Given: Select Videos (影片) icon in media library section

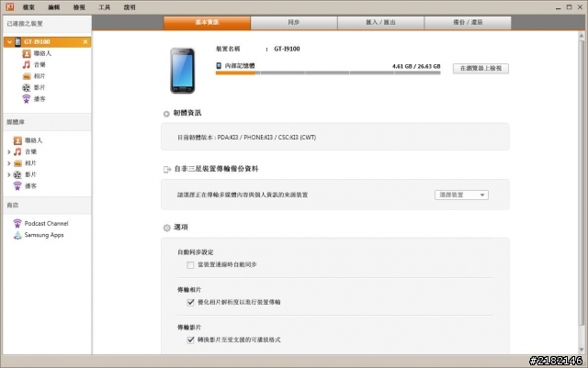Looking at the screenshot, I should pos(17,174).
